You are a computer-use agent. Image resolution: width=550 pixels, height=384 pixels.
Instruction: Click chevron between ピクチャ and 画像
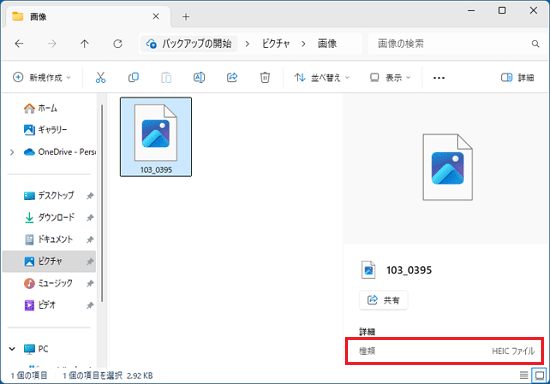pos(303,44)
